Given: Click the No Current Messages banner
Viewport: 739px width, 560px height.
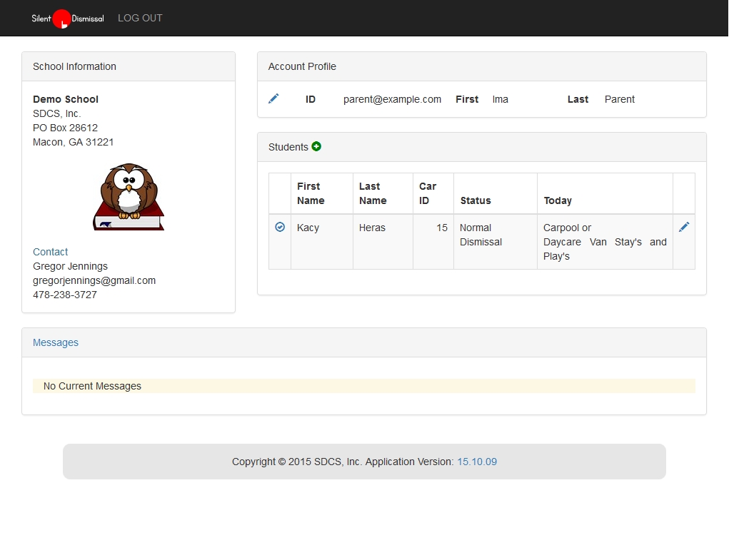Looking at the screenshot, I should point(363,386).
